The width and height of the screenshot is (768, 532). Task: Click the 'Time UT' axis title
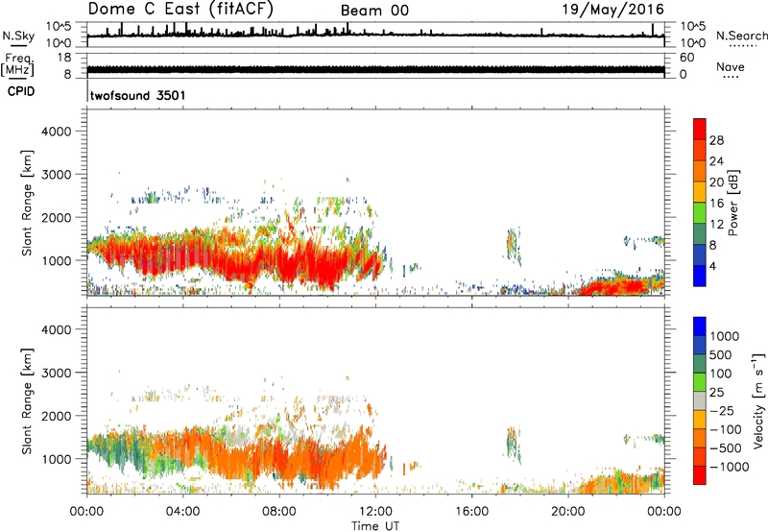pyautogui.click(x=375, y=525)
